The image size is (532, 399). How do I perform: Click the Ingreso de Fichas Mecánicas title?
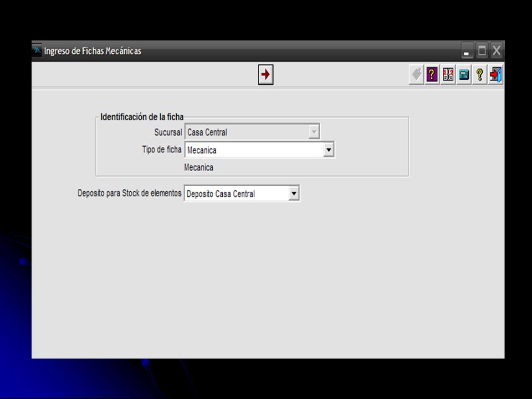(93, 51)
